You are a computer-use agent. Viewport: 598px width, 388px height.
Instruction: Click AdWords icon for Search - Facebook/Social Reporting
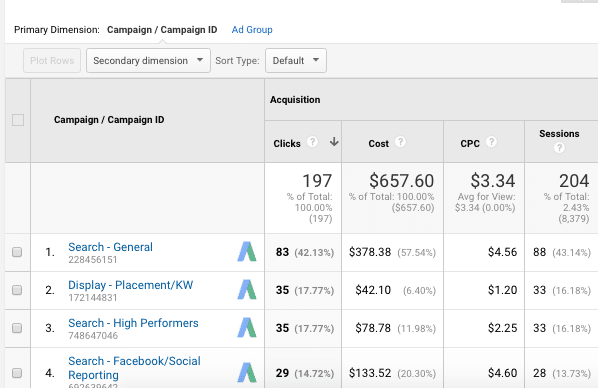tap(247, 372)
